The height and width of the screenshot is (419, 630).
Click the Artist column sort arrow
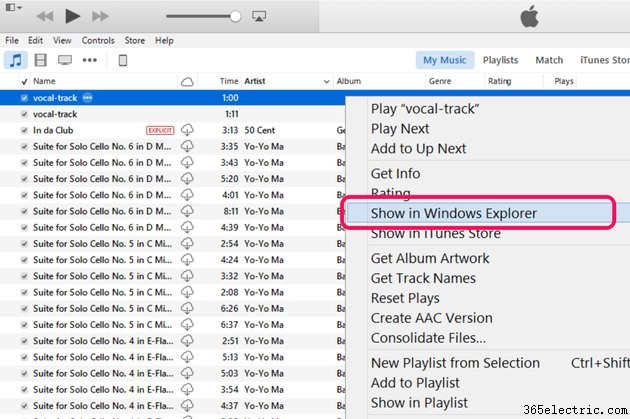pyautogui.click(x=326, y=82)
